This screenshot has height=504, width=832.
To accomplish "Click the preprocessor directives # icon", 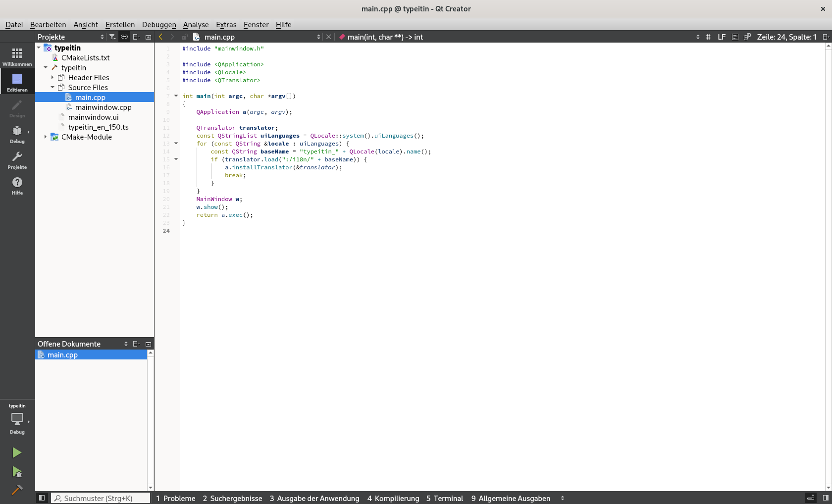I will click(708, 37).
